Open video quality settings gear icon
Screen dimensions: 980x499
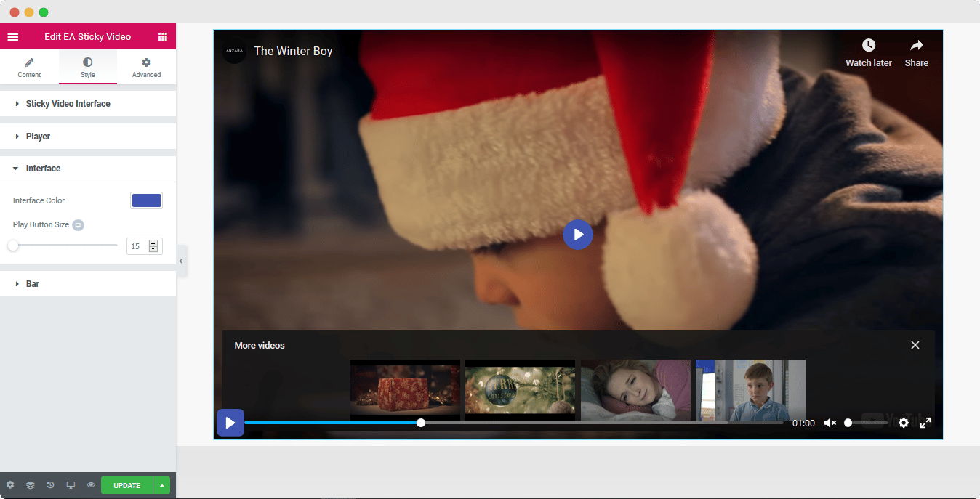coord(903,422)
